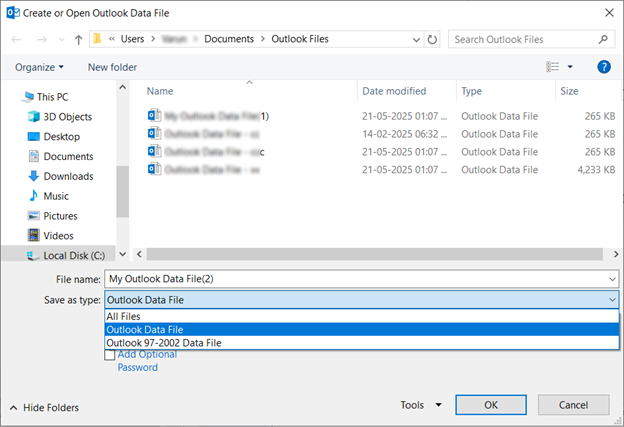Screen dimensions: 624x427
Task: Click Hide Folders toggle
Action: coord(44,408)
